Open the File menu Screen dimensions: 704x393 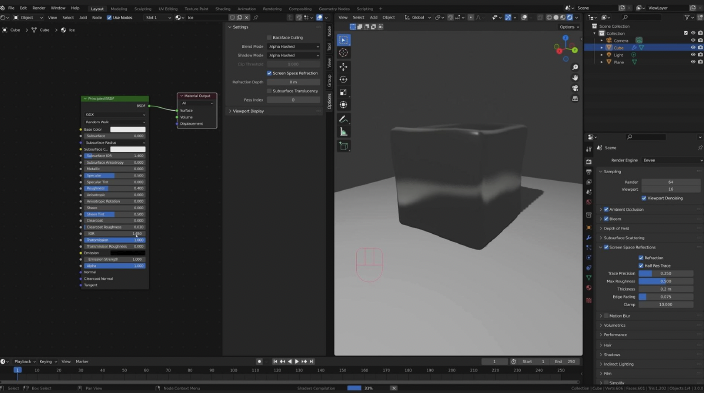coord(11,8)
